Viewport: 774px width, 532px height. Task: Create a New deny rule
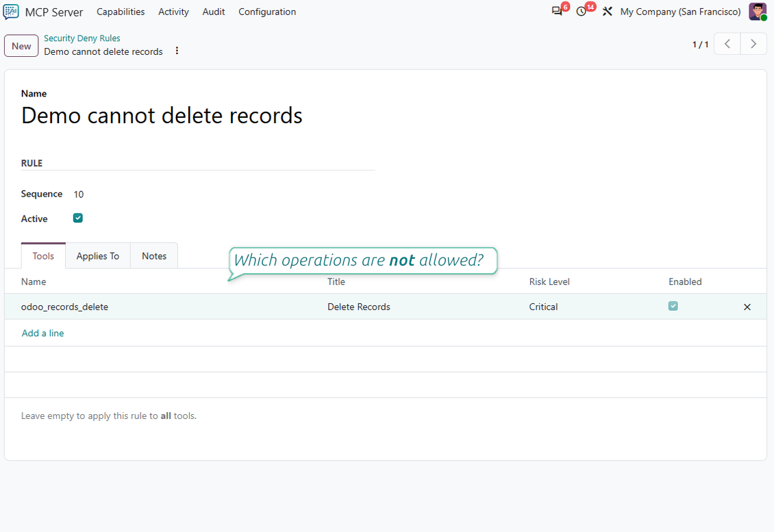pyautogui.click(x=21, y=46)
